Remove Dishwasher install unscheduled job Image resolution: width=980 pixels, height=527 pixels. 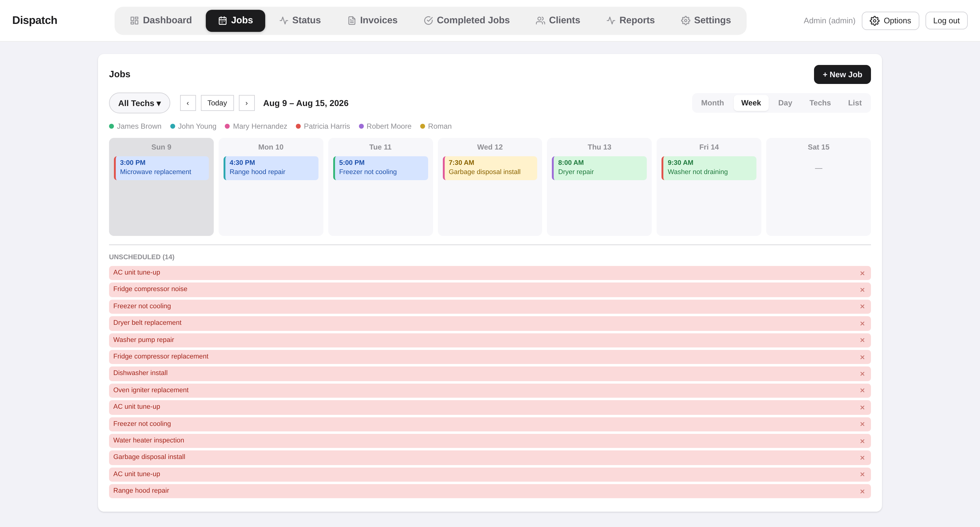(x=862, y=374)
